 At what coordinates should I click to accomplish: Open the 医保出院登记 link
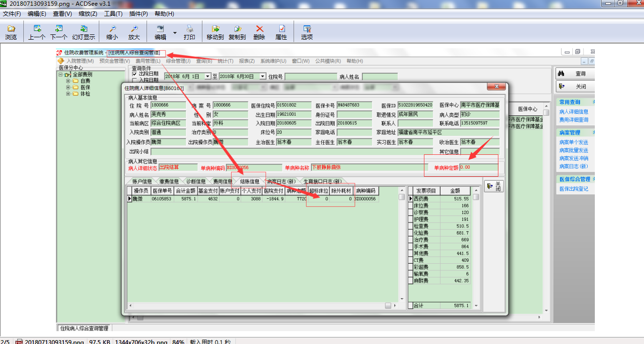click(574, 189)
